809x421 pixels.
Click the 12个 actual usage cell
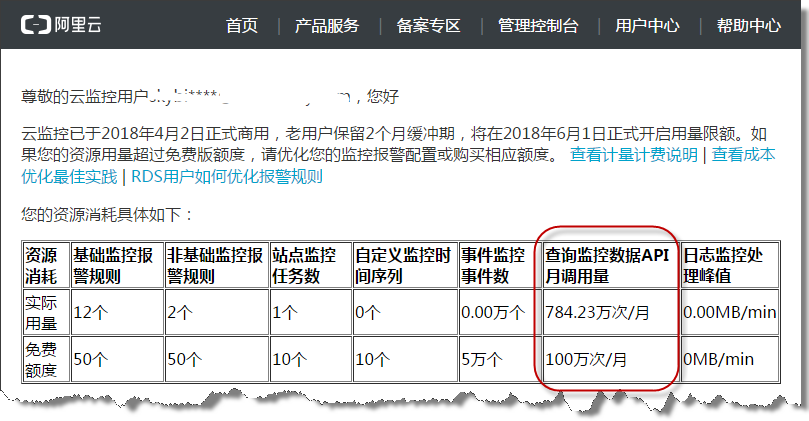(117, 312)
